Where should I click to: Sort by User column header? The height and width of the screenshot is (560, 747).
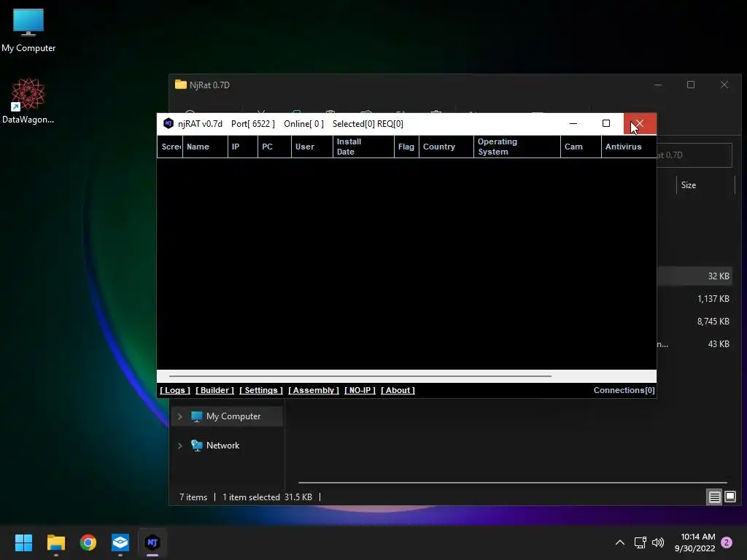tap(311, 147)
